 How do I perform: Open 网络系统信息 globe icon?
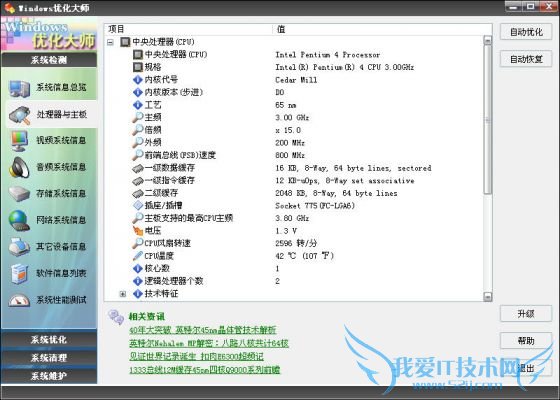19,220
